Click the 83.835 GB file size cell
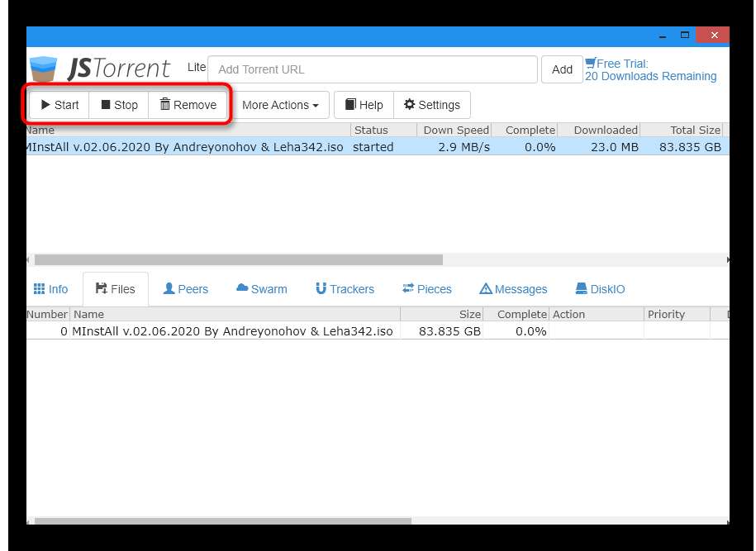Screen dimensions: 756x551 click(x=449, y=330)
